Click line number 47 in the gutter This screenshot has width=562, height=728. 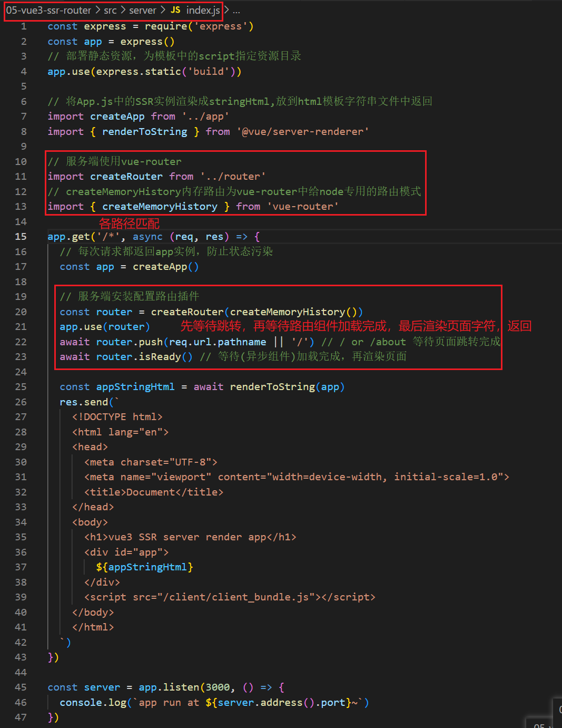(x=21, y=717)
